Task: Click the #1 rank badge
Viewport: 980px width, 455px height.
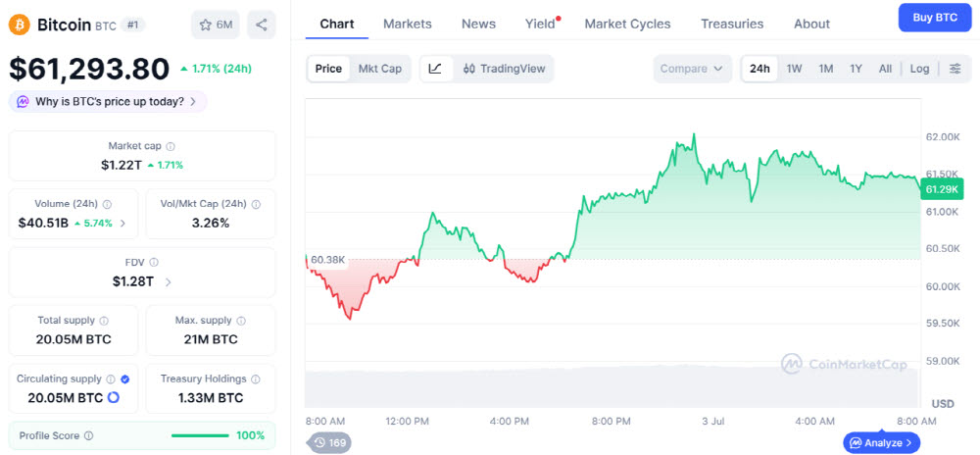Action: click(133, 25)
